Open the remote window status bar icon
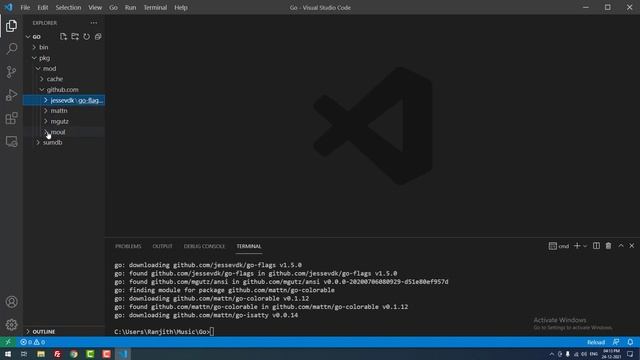Viewport: 640px width, 360px height. click(8, 342)
